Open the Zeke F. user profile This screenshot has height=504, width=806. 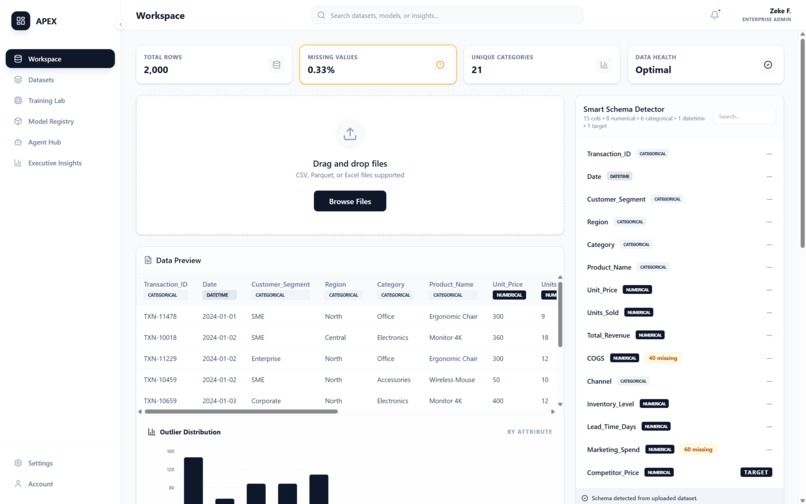(766, 15)
